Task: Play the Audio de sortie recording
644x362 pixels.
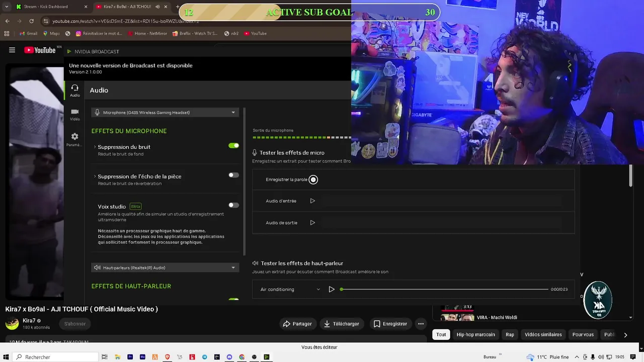Action: (x=312, y=223)
